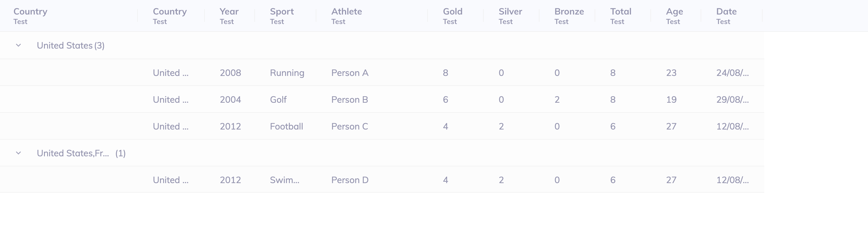
Task: Click the Running sport cell
Action: (x=287, y=73)
